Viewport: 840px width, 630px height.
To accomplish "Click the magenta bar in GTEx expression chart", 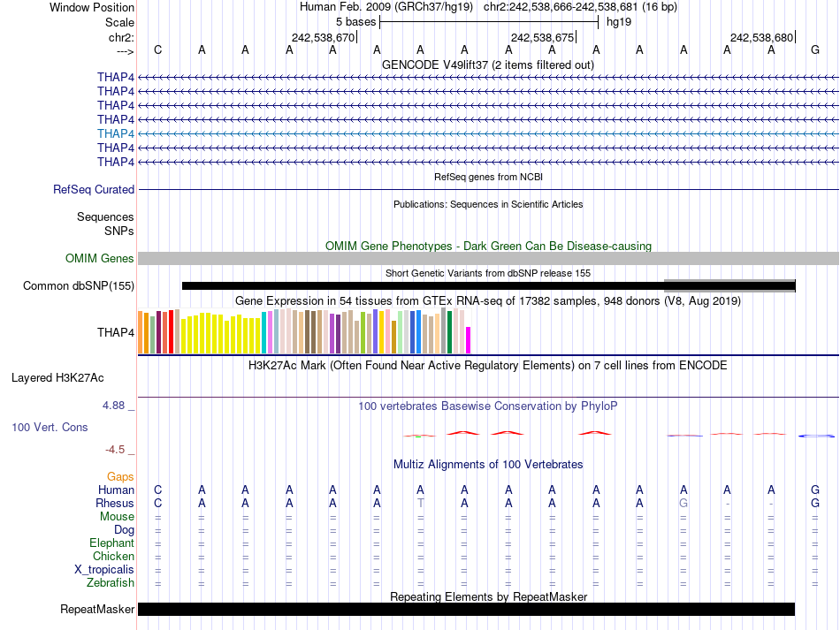I will click(469, 340).
